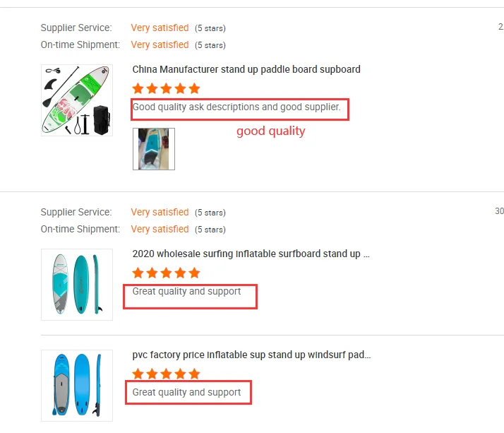The width and height of the screenshot is (504, 433).
Task: Click 'Very satisfied' for Supplier Service in first review
Action: click(x=160, y=28)
